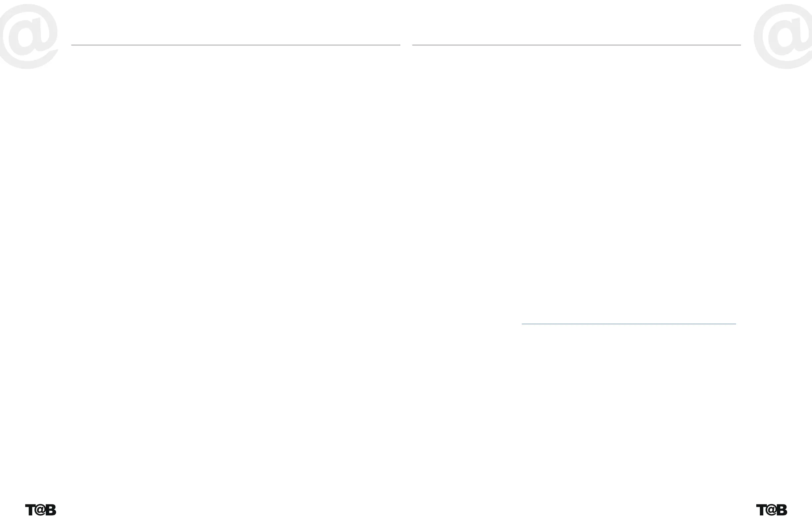Click the gray header rule on left page
This screenshot has width=812, height=525.
(236, 45)
